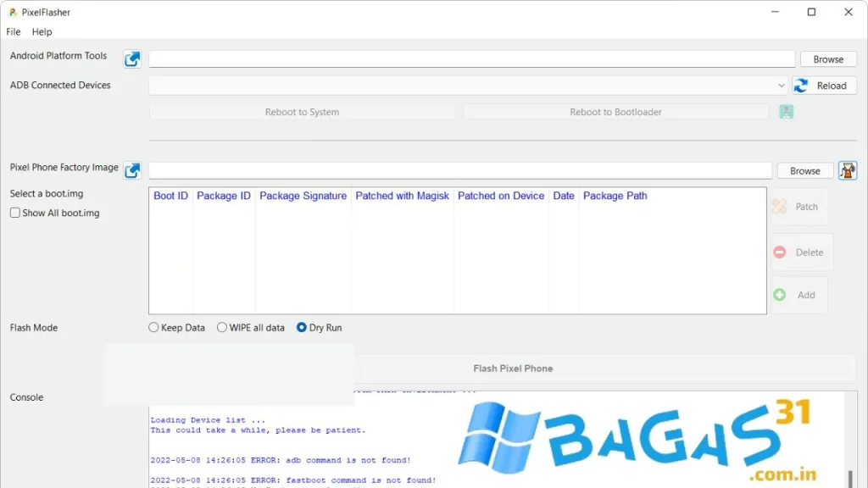Click the Pixel Phone Factory Image path field
This screenshot has width=868, height=488.
click(x=460, y=170)
